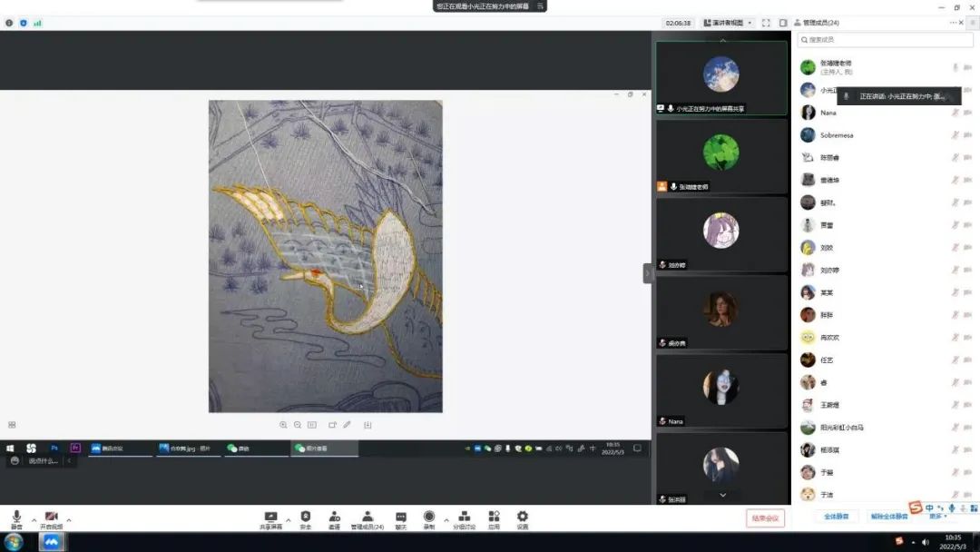Viewport: 980px width, 552px height.
Task: Open the Windows Start orb
Action: pos(14,542)
